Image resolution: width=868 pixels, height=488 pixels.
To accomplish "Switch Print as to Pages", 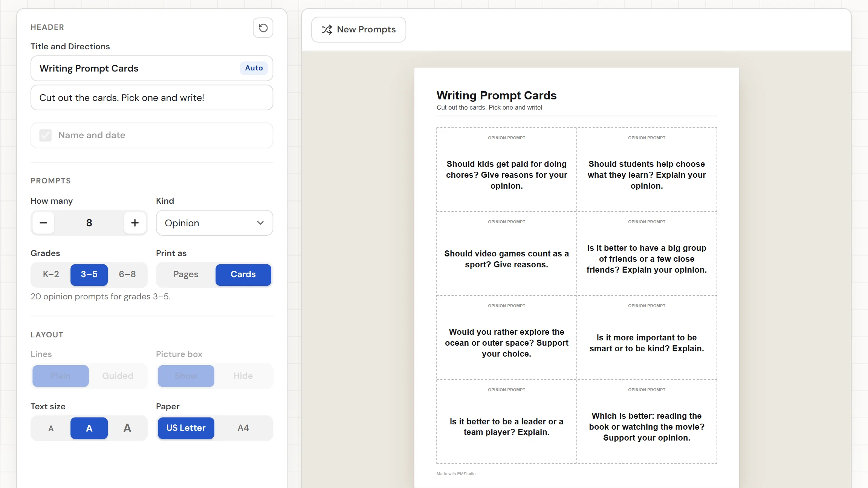I will coord(186,274).
